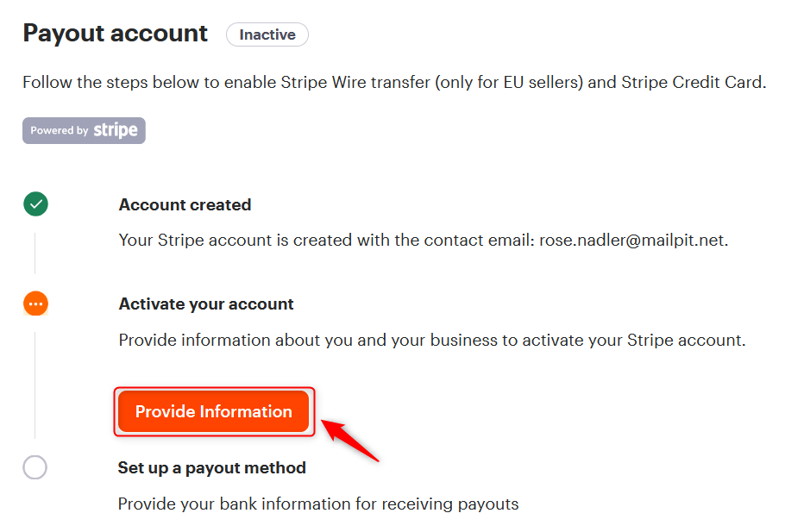Click the orange pending dots icon
This screenshot has height=532, width=804.
(x=36, y=304)
